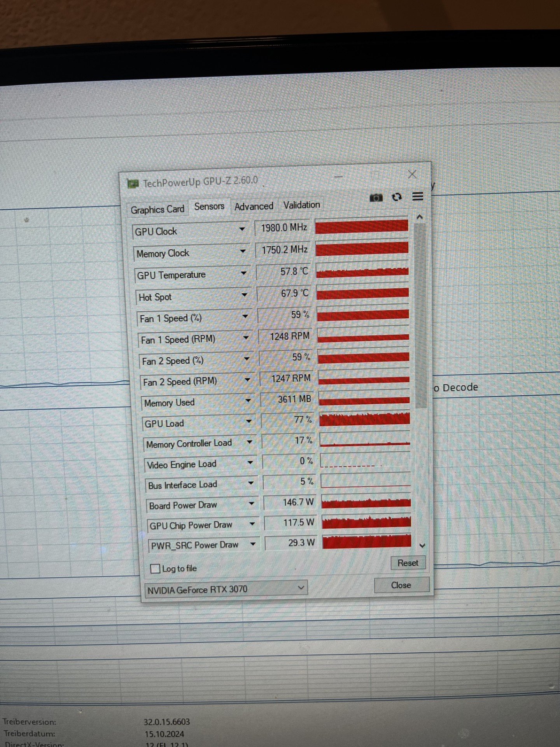The image size is (560, 747).
Task: Open the Fan 2 Speed (%) dropdown
Action: [247, 358]
